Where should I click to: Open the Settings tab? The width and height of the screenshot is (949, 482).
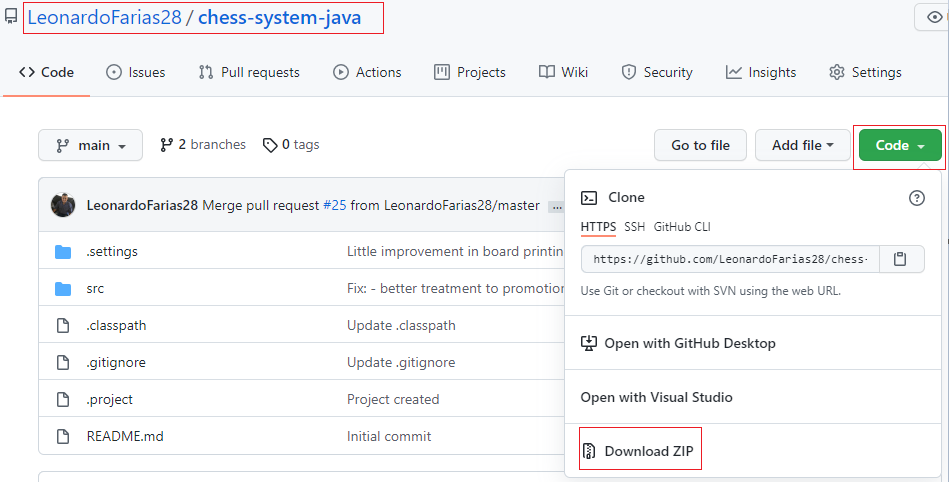[865, 72]
